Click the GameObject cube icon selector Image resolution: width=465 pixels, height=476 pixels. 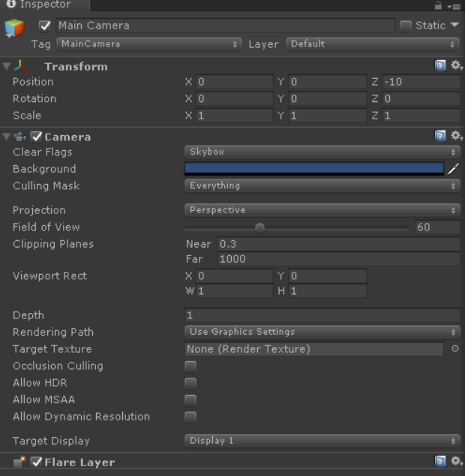point(14,29)
